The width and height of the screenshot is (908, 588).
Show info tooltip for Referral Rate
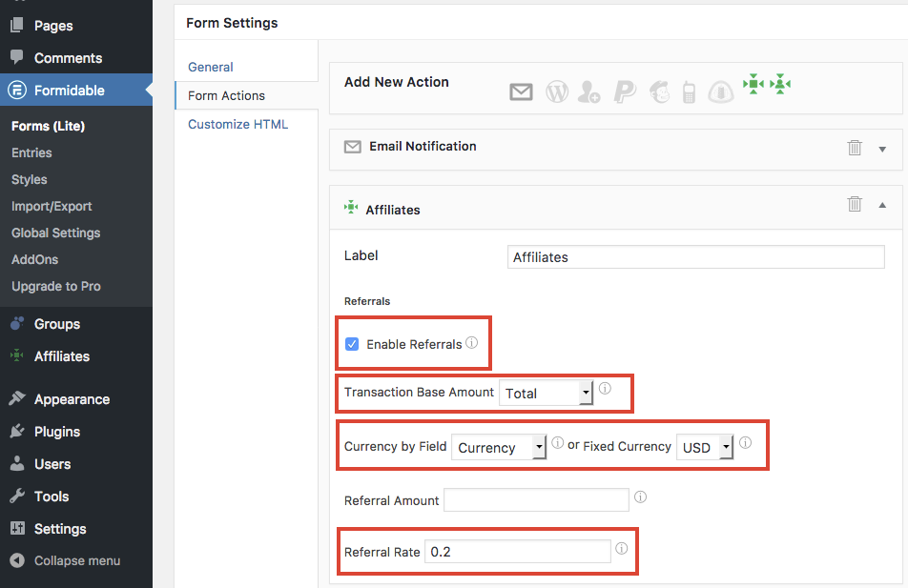[x=621, y=548]
